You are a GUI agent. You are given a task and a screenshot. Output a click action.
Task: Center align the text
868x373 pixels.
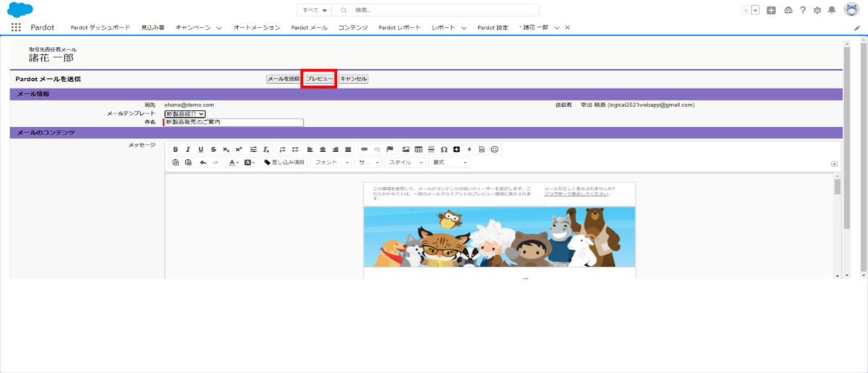[x=323, y=150]
